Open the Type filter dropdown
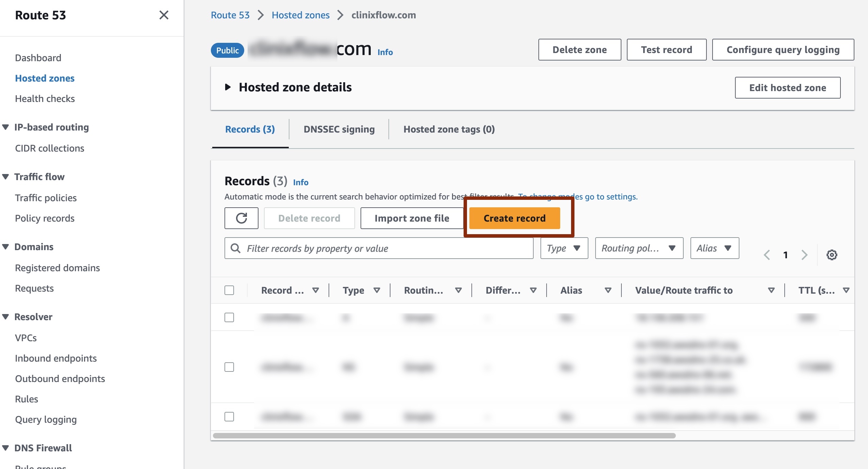This screenshot has width=868, height=469. (x=564, y=248)
